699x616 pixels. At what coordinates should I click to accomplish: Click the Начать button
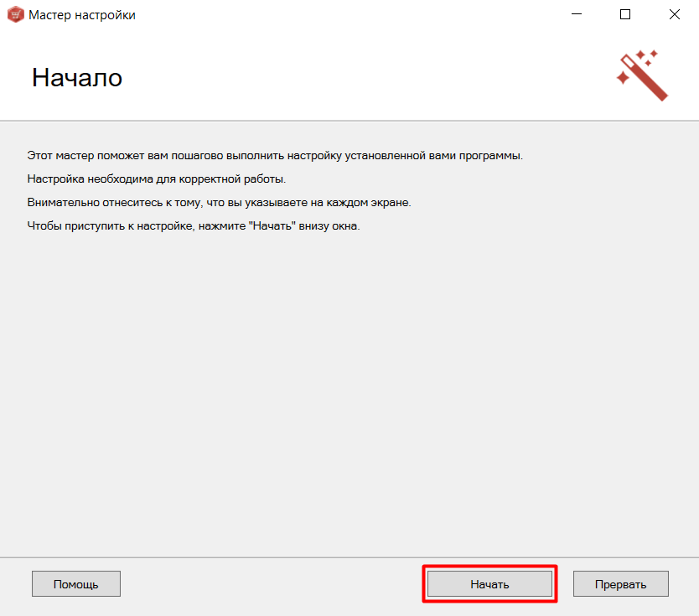coord(489,584)
